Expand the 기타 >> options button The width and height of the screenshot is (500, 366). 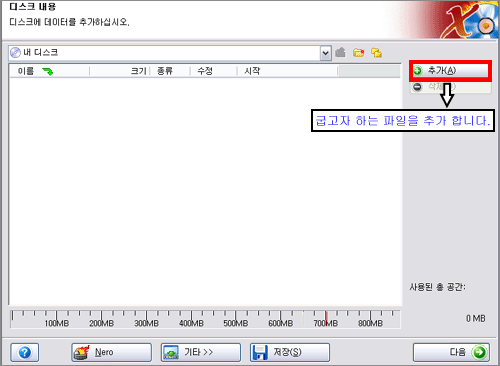point(201,352)
